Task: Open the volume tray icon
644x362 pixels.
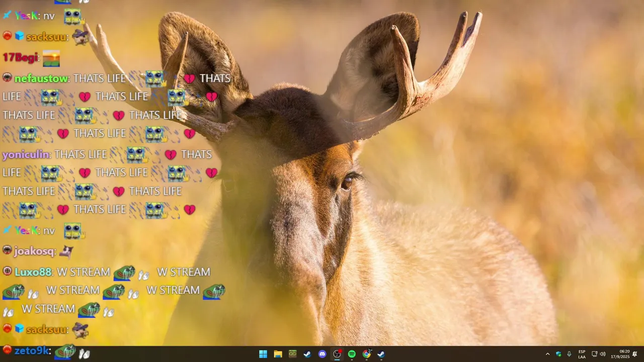Action: (x=603, y=354)
